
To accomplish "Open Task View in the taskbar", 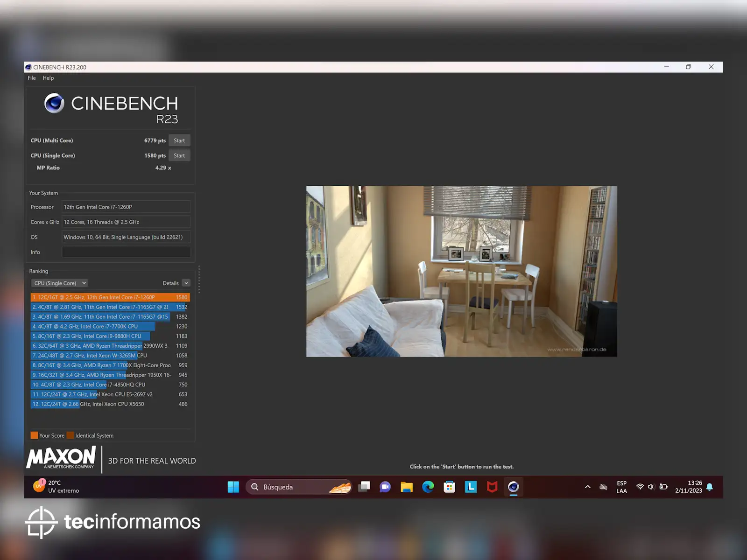I will click(364, 487).
